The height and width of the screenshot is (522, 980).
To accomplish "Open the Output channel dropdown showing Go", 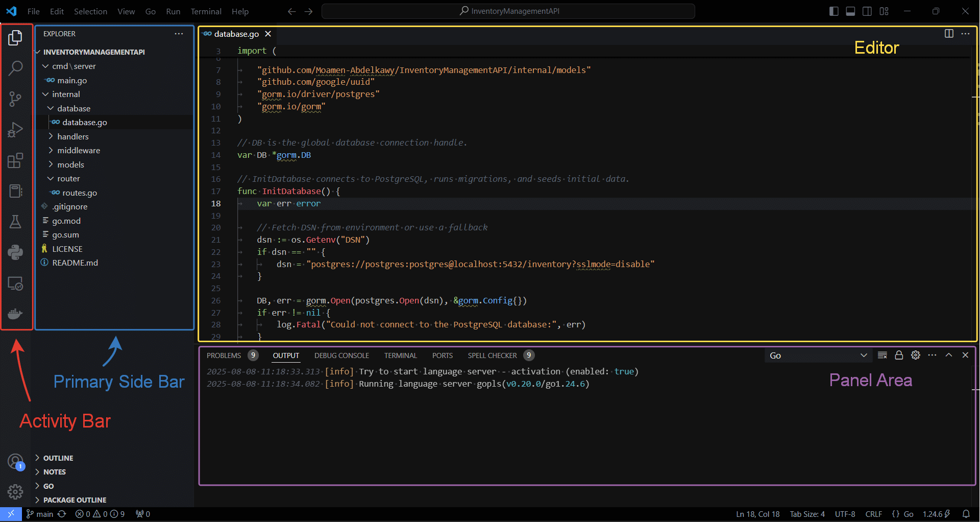I will click(x=818, y=355).
